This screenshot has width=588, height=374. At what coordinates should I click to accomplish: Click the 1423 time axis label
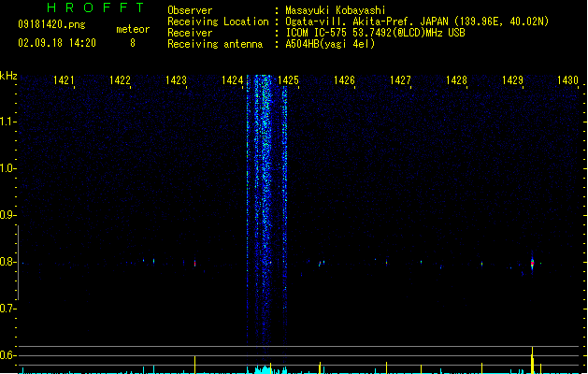tap(176, 80)
